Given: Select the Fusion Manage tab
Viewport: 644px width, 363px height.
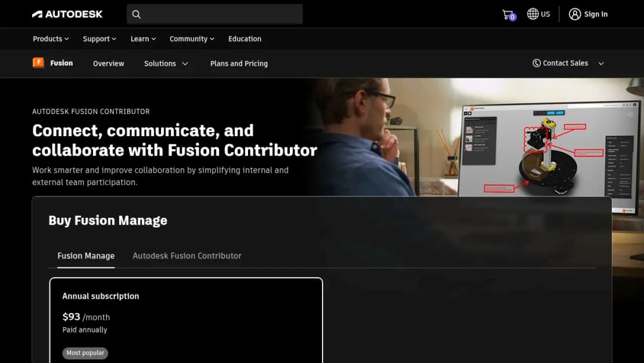Looking at the screenshot, I should pyautogui.click(x=86, y=256).
